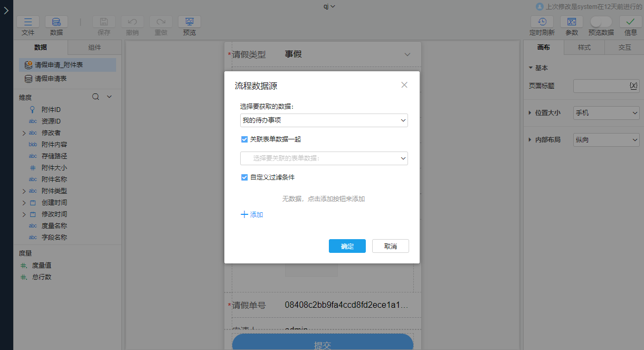The height and width of the screenshot is (350, 644).
Task: Open the 我的待办事项 data dropdown
Action: pyautogui.click(x=324, y=120)
